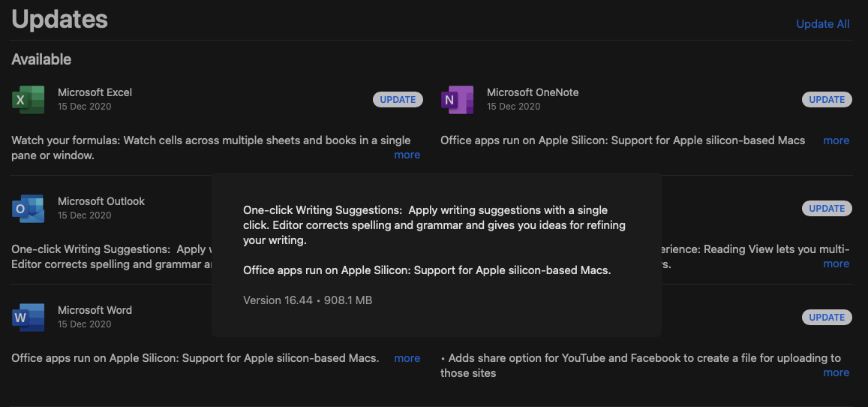Viewport: 868px width, 407px height.
Task: Click Excel's 15 Dec 2020 date
Action: (85, 107)
